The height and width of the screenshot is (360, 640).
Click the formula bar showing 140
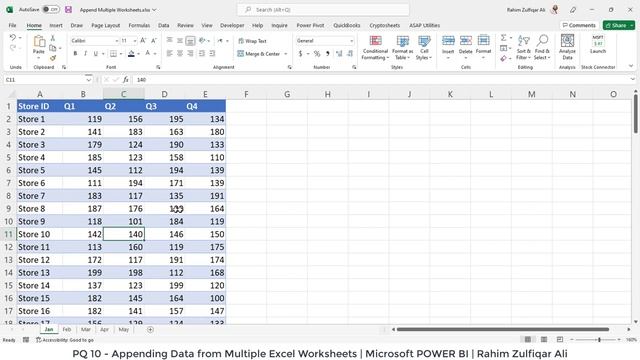coord(383,80)
